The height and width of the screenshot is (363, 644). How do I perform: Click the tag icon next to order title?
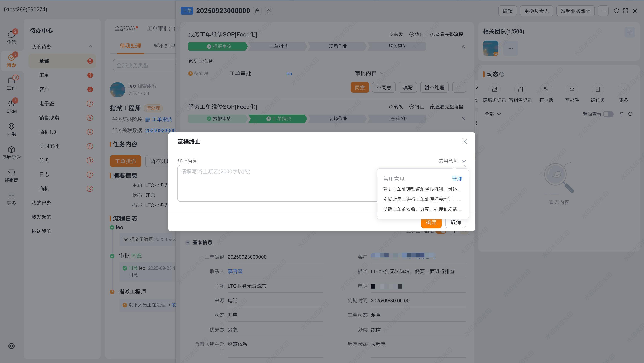[269, 11]
